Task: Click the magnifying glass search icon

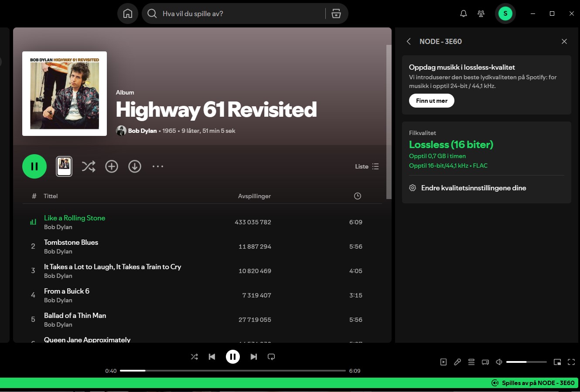Action: (152, 14)
